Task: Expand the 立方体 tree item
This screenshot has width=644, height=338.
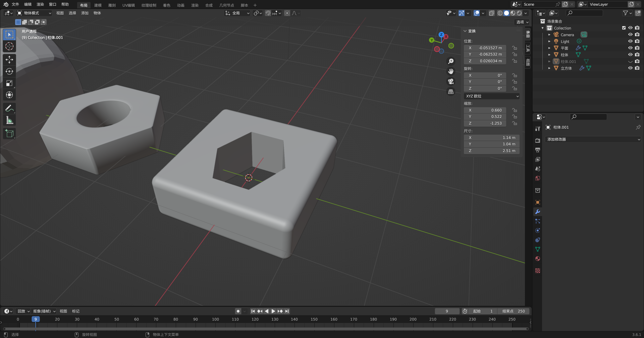Action: coord(549,68)
